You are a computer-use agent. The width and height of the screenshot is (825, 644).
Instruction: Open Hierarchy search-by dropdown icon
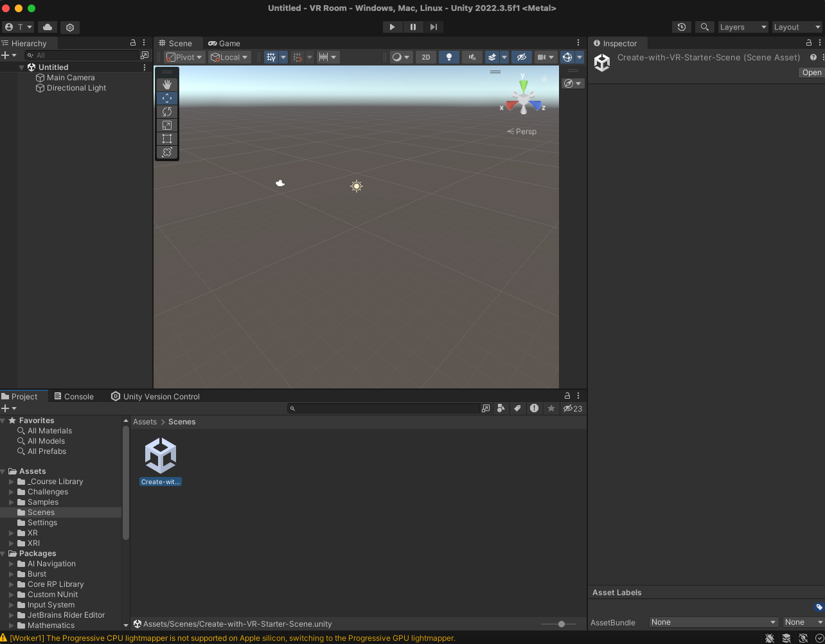[x=31, y=55]
